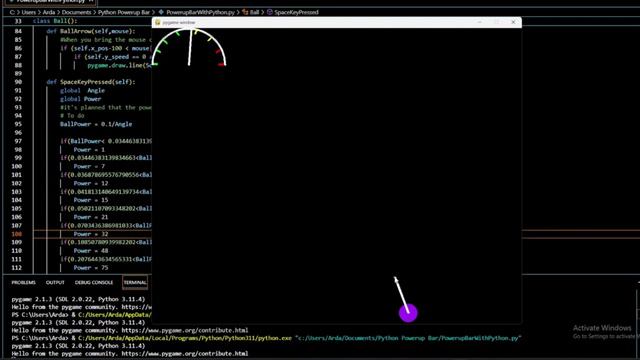Open the Python Powerup Bar breadcrumb folder

pos(124,12)
